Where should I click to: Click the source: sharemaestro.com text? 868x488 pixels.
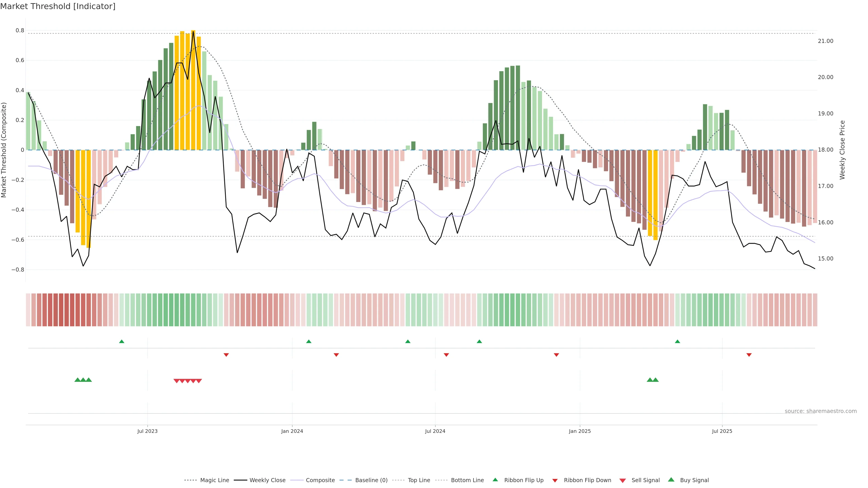click(821, 411)
